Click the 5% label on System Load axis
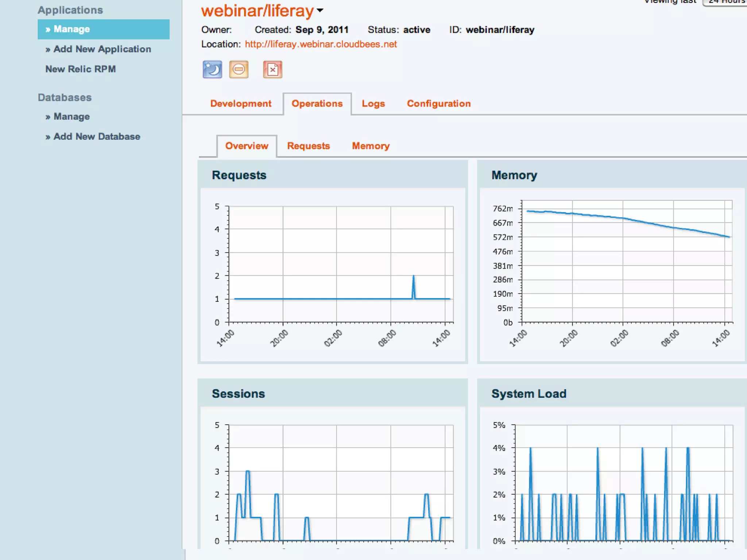Viewport: 747px width, 560px height. pyautogui.click(x=499, y=425)
